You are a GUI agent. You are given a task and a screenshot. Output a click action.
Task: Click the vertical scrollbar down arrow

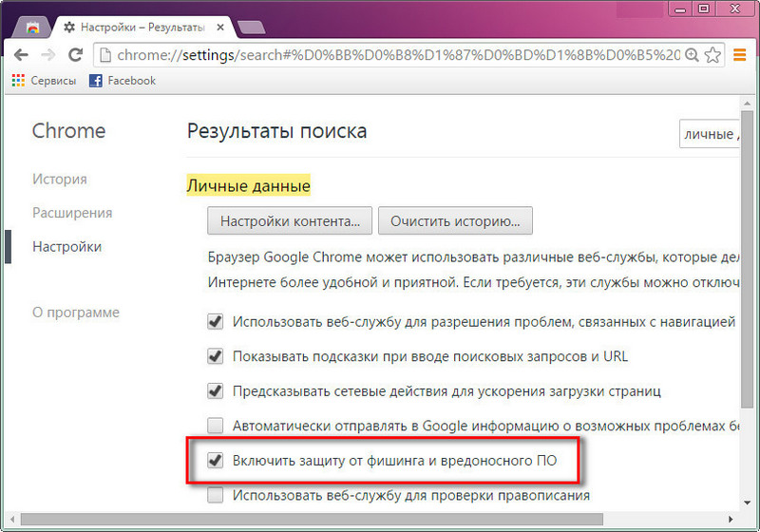click(x=748, y=503)
